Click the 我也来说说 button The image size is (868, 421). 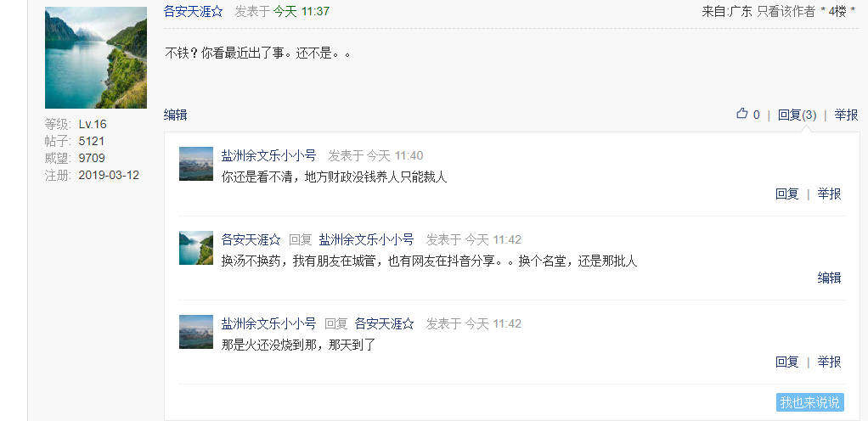[x=810, y=402]
